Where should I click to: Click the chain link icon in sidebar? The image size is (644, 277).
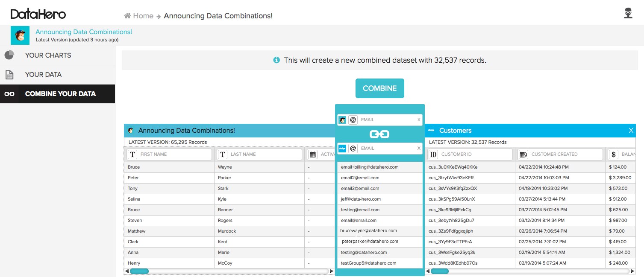[x=9, y=94]
